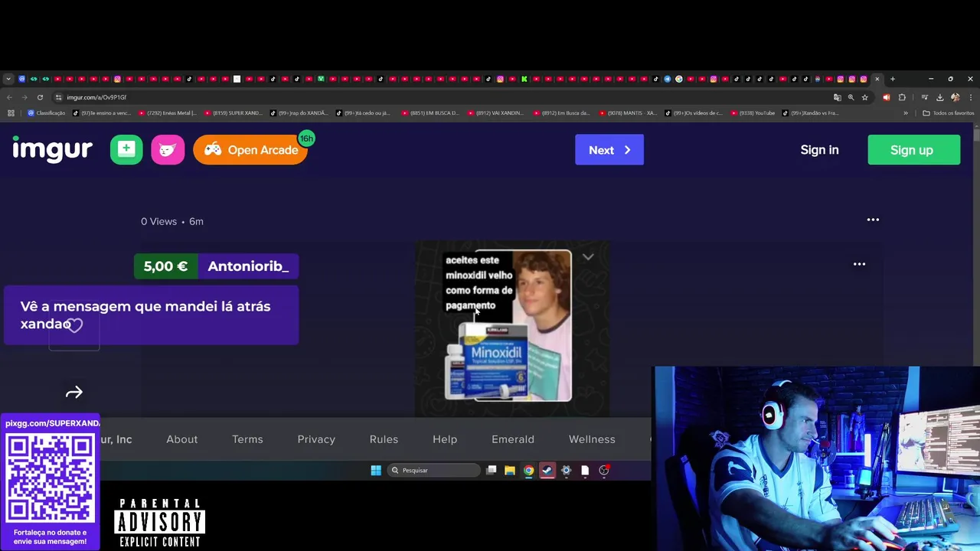
Task: Click the Sign in link
Action: point(819,150)
